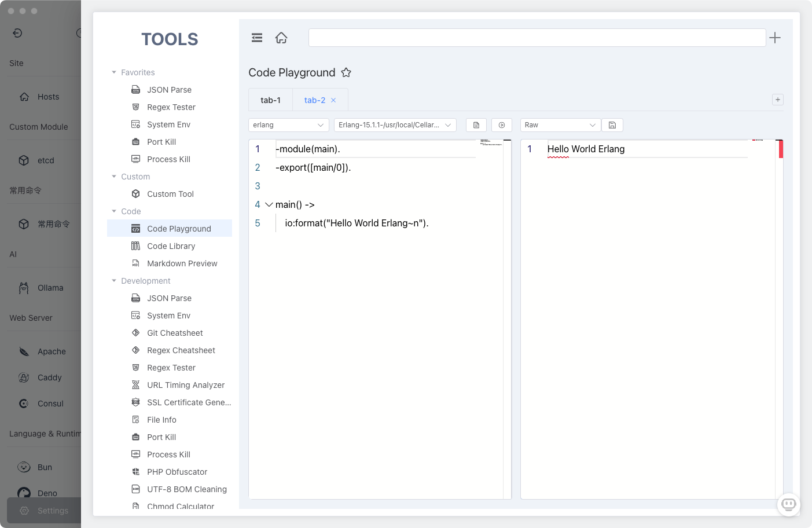Click the output pane scrollbar marker
Screen dimensions: 812x528
tap(781, 149)
